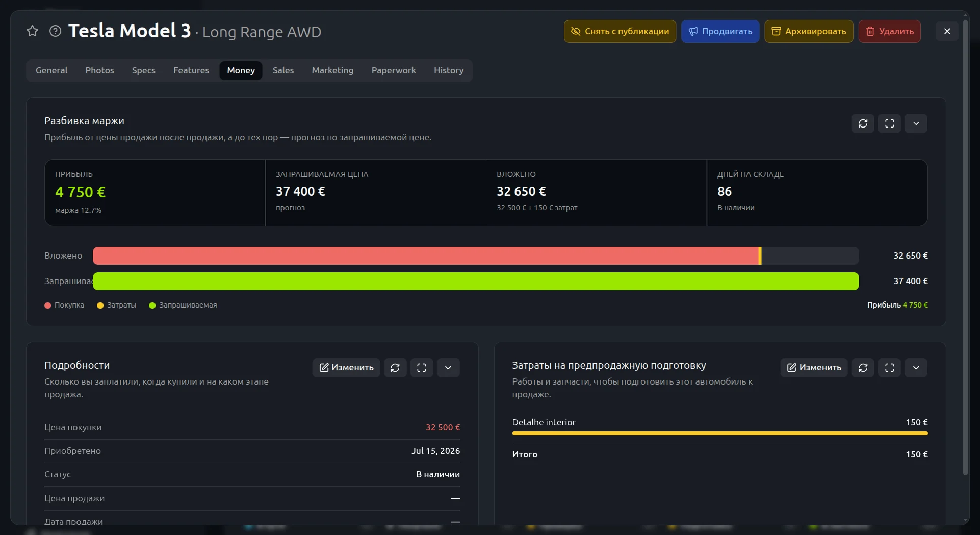This screenshot has width=980, height=535.
Task: Collapse the Затраты на предпродажную подготовку chevron
Action: tap(916, 368)
